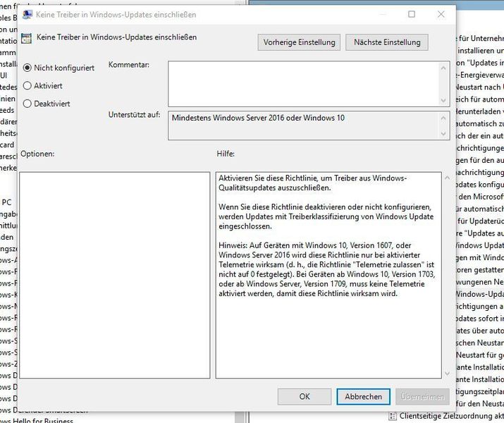Select 'Hello for Business' in the background tree

pos(37,420)
